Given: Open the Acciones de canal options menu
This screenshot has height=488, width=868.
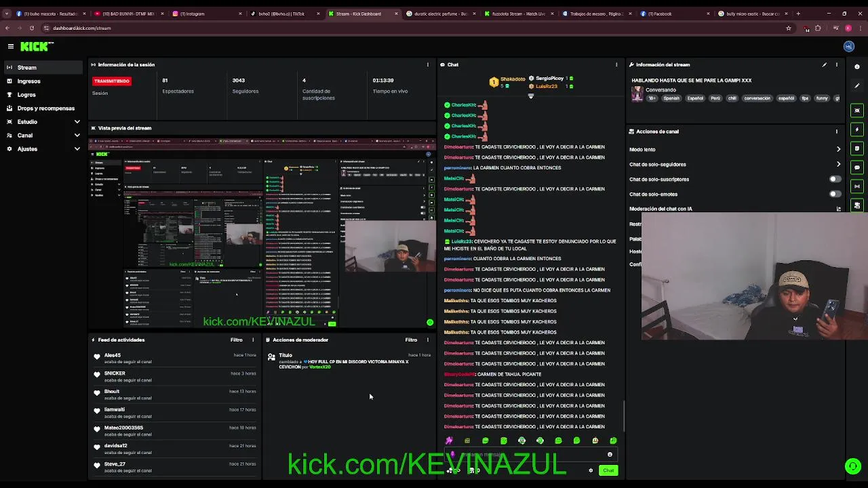Looking at the screenshot, I should (x=837, y=131).
